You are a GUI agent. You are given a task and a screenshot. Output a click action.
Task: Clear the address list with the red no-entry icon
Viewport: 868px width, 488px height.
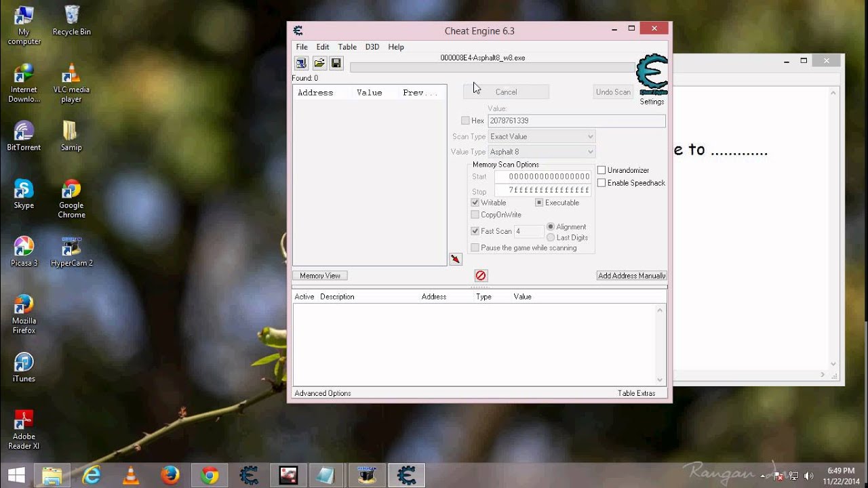pyautogui.click(x=481, y=275)
